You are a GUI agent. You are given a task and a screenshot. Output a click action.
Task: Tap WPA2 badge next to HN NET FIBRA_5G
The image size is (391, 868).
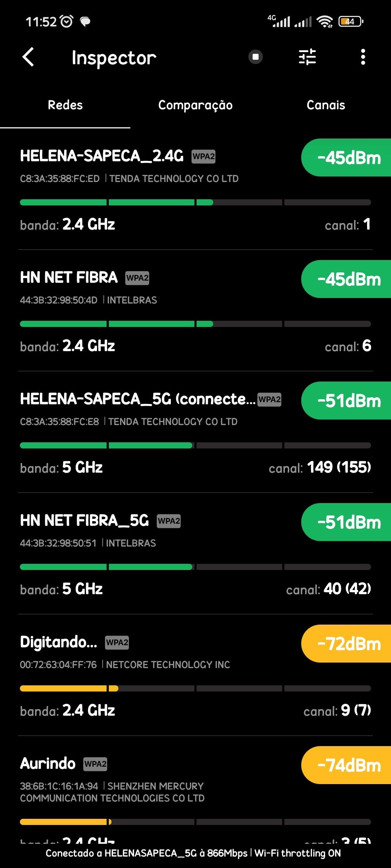[169, 521]
